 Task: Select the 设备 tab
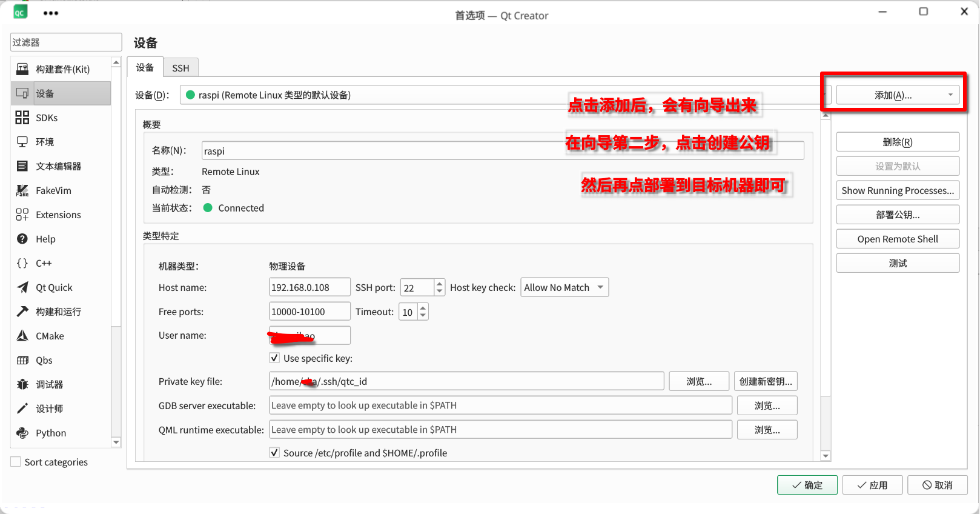[145, 67]
